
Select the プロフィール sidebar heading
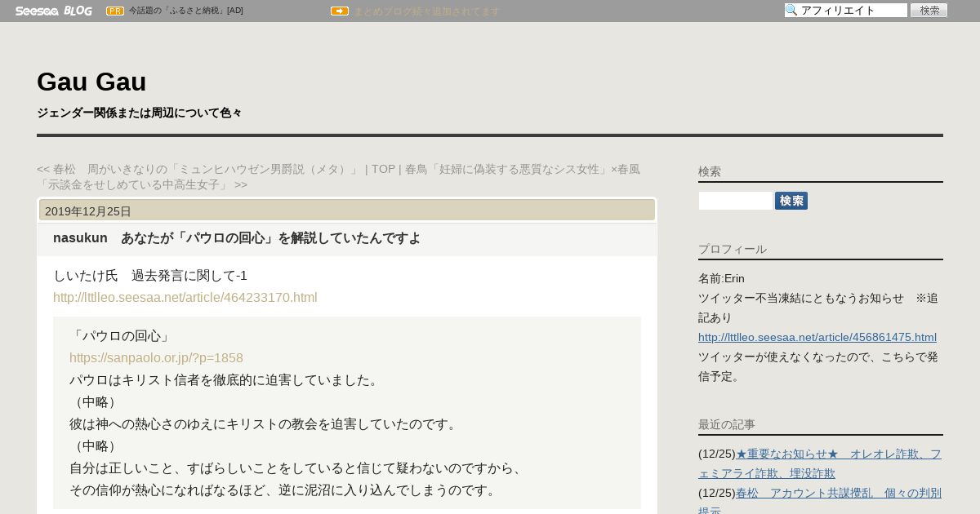coord(733,249)
